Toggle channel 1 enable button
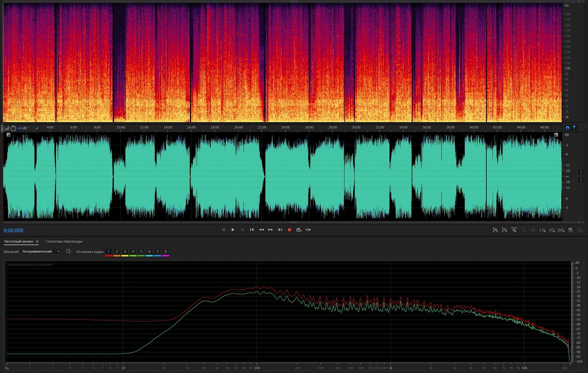Screen dimensions: 588x373 581,172
